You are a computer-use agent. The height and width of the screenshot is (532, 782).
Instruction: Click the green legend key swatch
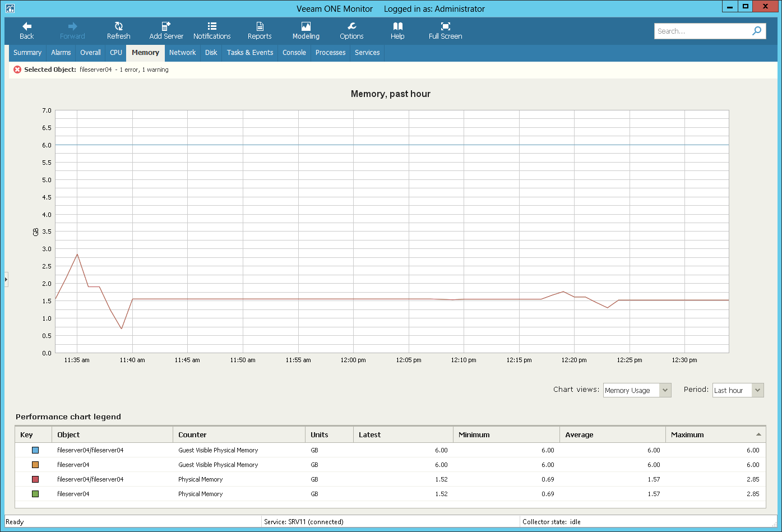coord(35,494)
